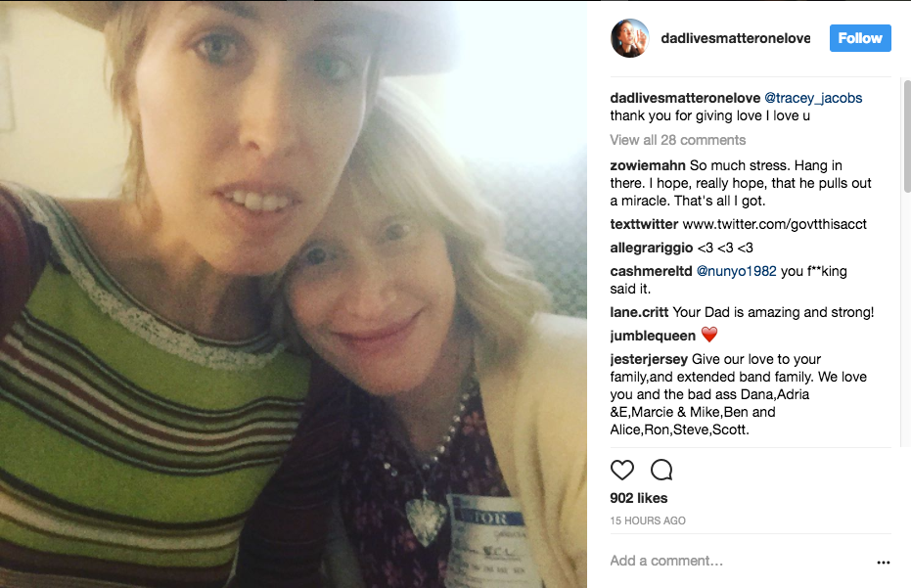View the 902 likes list
Viewport: 911px width, 588px height.
[638, 498]
